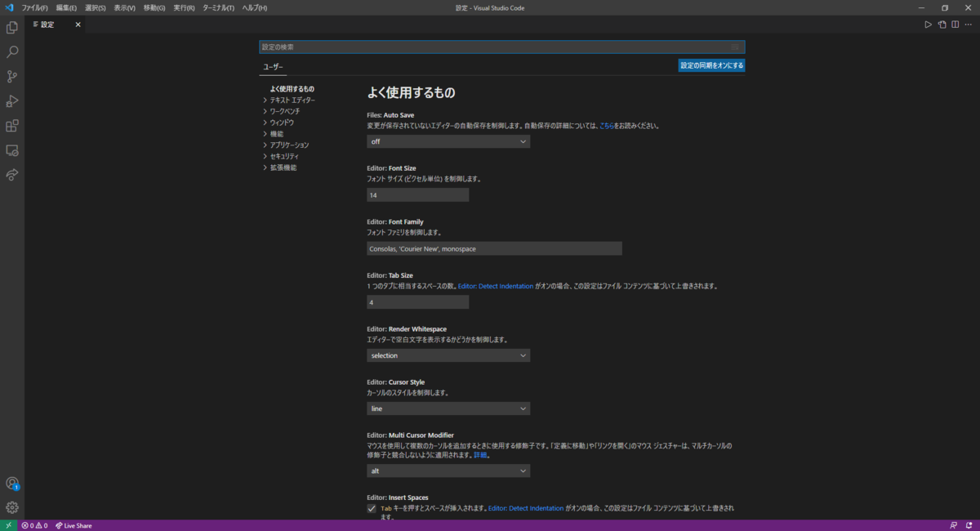
Task: Click the VS Code logo in title bar
Action: [x=9, y=7]
